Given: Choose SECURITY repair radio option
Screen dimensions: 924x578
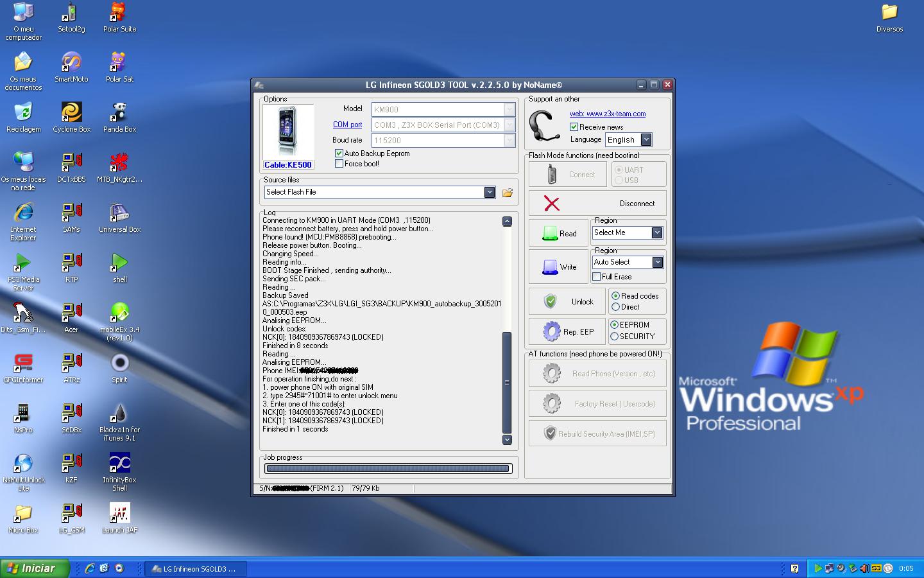Looking at the screenshot, I should 614,336.
